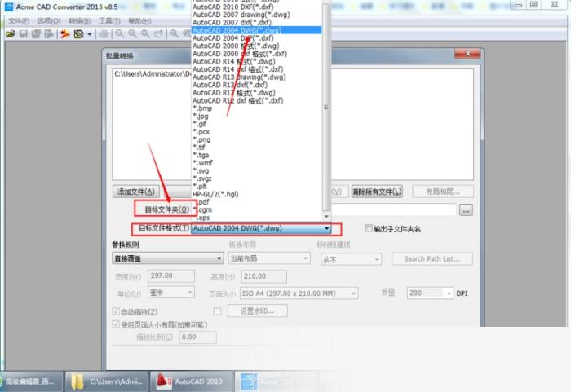Toggle the checkbox beside 设置水印
This screenshot has height=392, width=571.
coord(218,311)
